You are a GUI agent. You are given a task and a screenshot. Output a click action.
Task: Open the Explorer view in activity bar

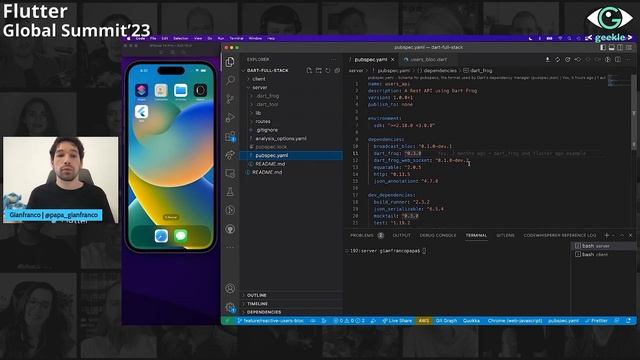tap(230, 62)
